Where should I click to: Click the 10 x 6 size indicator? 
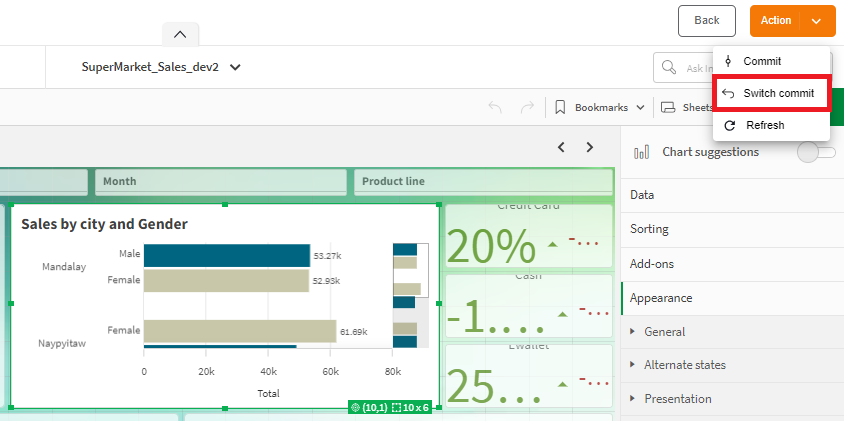coord(411,408)
